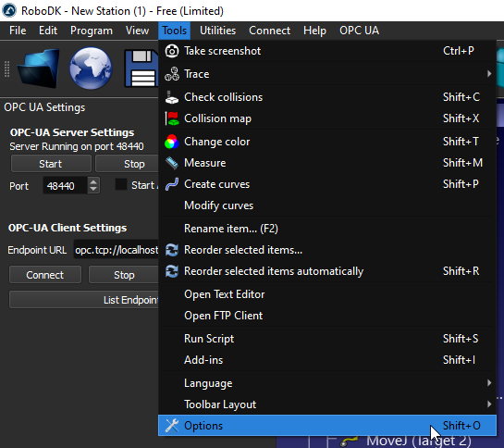Open online library globe icon
Screen dimensions: 504x448
(91, 68)
